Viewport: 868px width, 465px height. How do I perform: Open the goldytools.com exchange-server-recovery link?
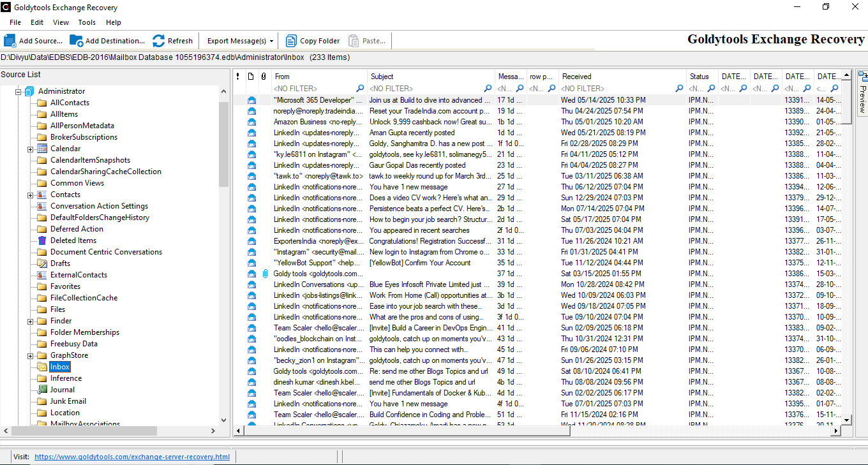click(x=131, y=457)
